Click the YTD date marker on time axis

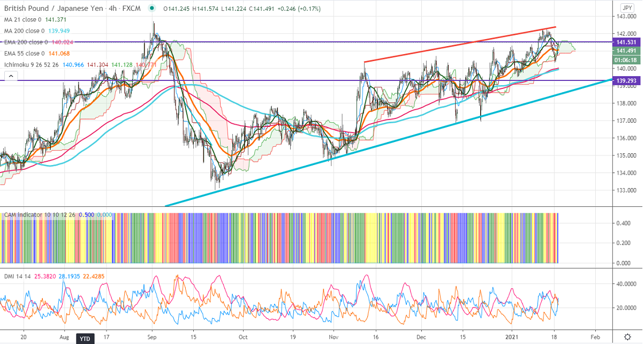[x=85, y=339]
